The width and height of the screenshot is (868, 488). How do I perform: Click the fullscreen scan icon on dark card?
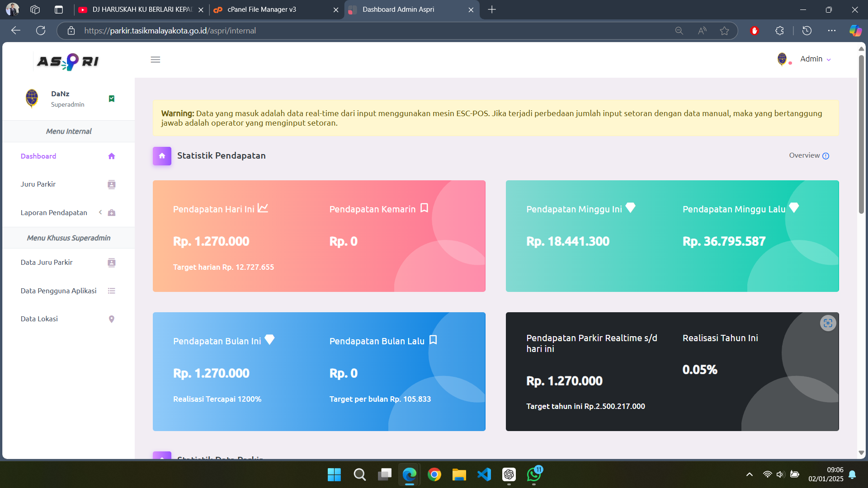[828, 323]
